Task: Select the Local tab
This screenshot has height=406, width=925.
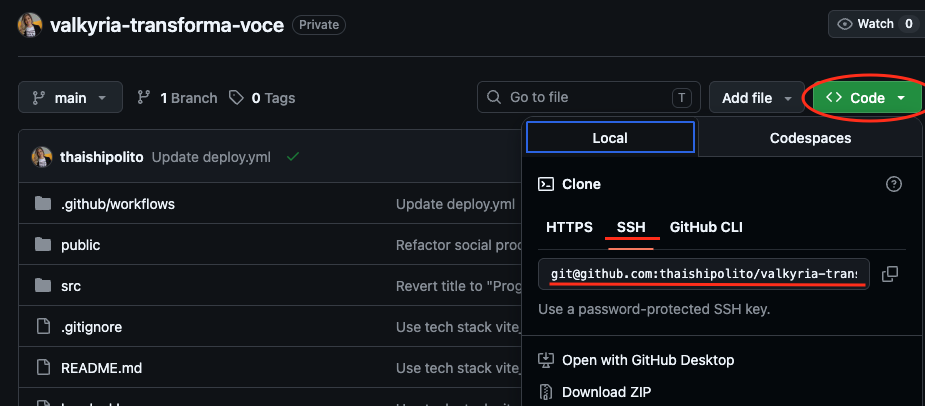Action: (x=610, y=137)
